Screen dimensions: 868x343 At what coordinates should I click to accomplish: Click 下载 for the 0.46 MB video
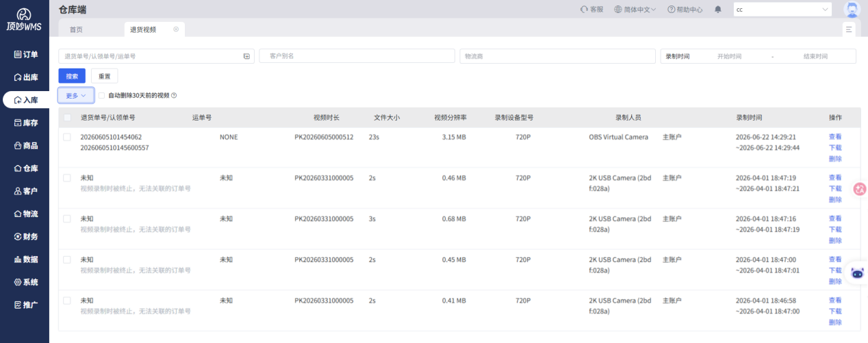tap(835, 188)
